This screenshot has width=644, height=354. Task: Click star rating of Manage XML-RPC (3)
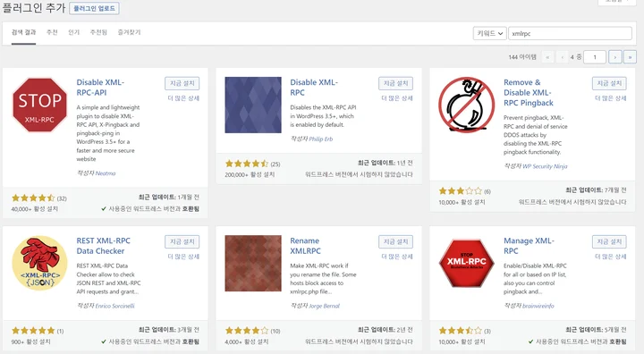pyautogui.click(x=461, y=331)
